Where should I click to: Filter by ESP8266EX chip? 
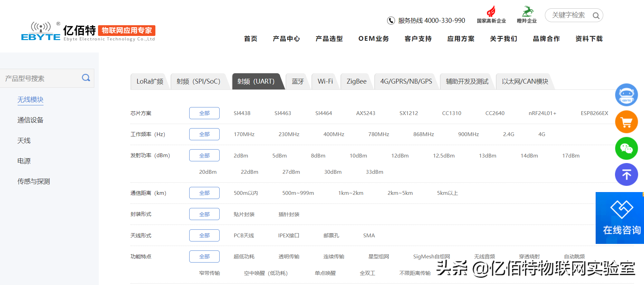coord(595,113)
